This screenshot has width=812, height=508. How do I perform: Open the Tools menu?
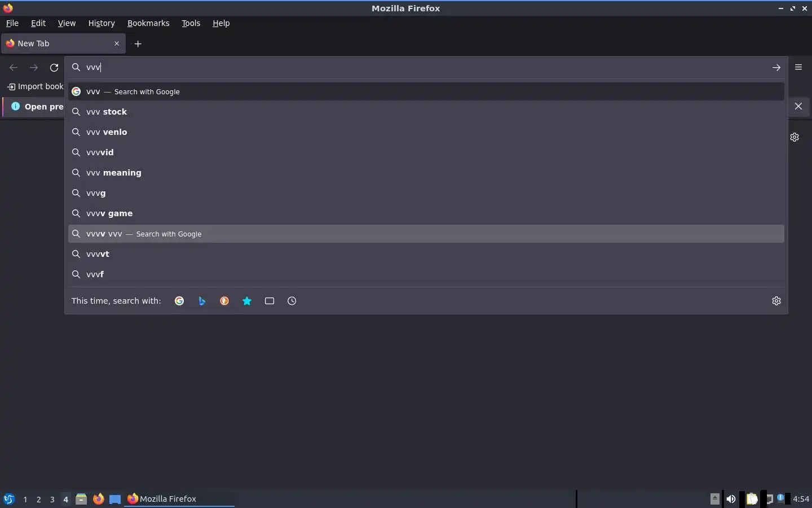click(191, 23)
